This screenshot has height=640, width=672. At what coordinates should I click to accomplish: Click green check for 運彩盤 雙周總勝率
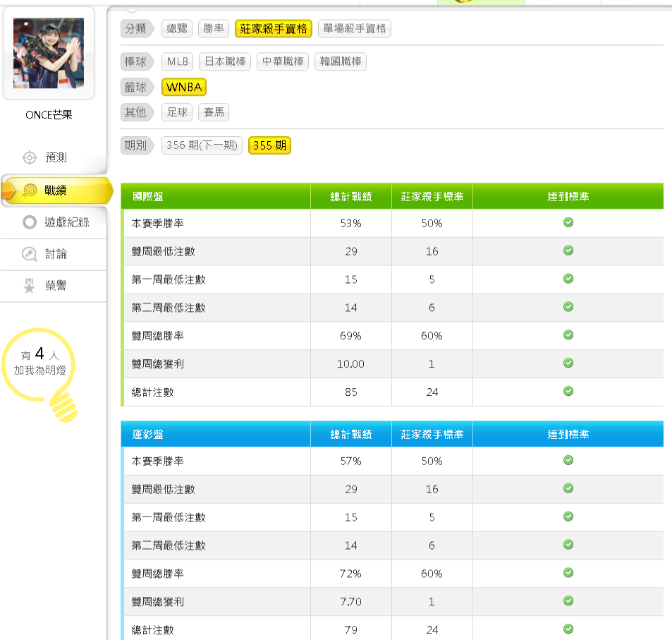coord(568,573)
